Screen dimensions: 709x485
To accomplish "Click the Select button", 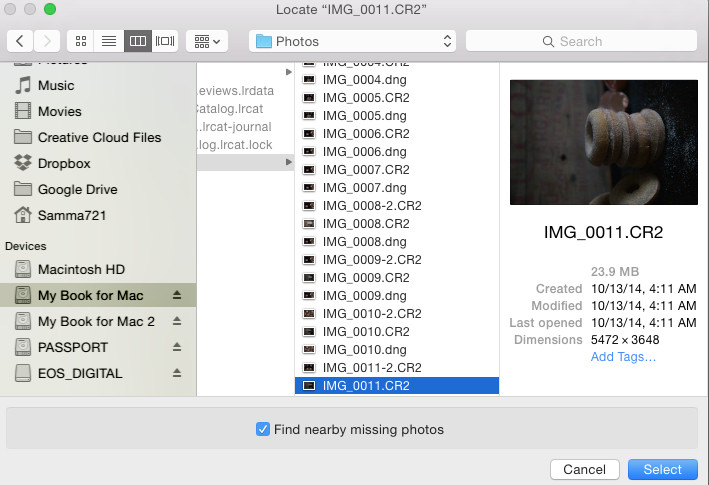I will point(662,470).
